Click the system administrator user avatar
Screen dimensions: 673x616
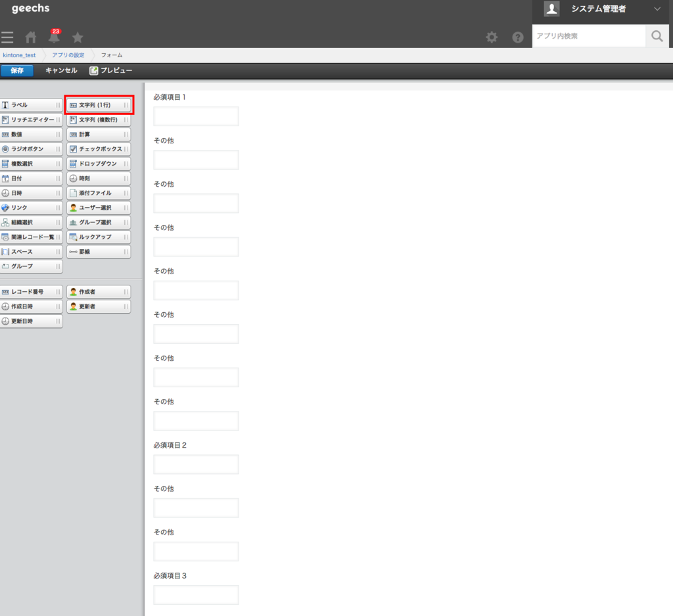551,9
